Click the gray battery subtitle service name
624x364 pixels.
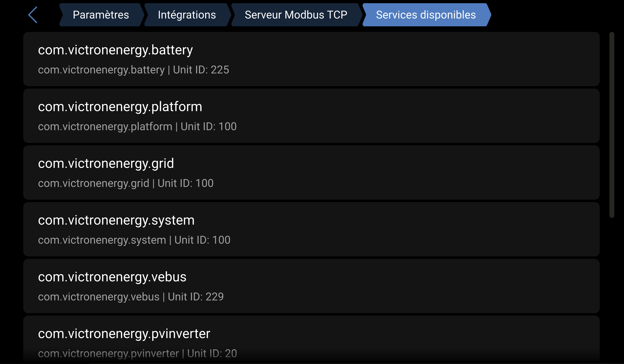[x=101, y=70]
